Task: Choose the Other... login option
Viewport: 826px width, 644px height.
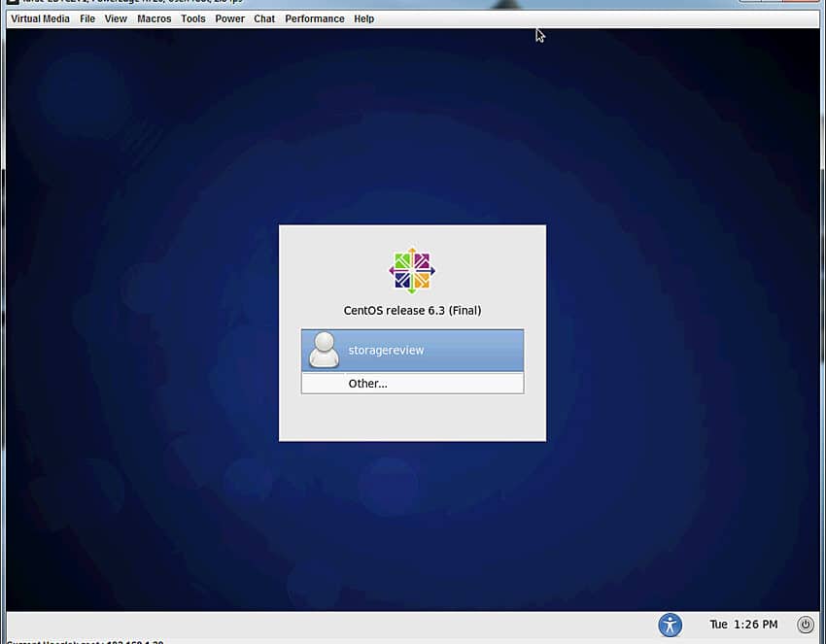Action: click(x=412, y=384)
